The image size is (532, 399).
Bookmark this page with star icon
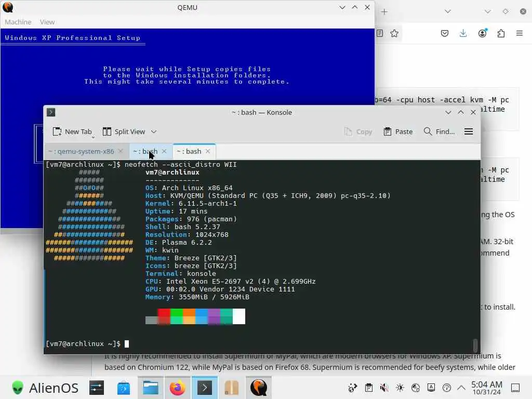coord(394,33)
